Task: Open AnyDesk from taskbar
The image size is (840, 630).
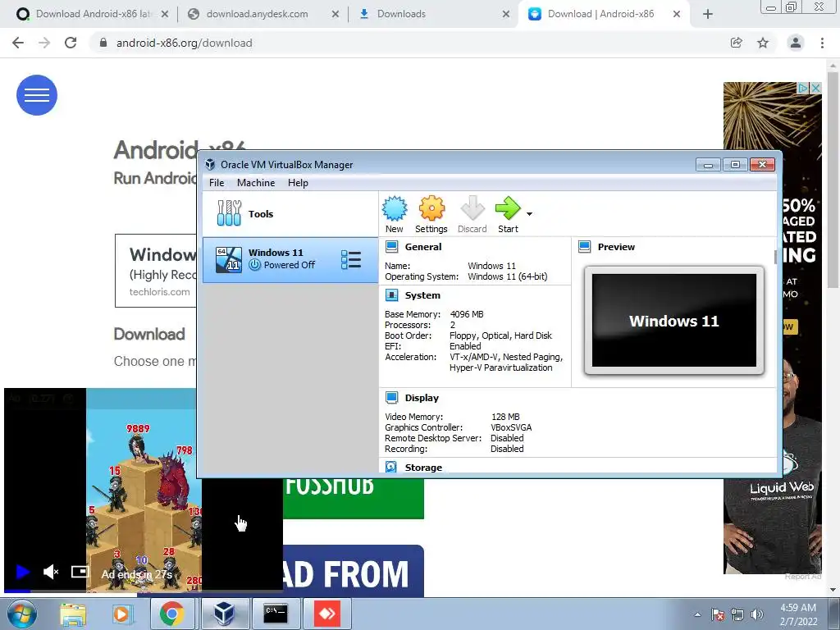Action: 327,614
